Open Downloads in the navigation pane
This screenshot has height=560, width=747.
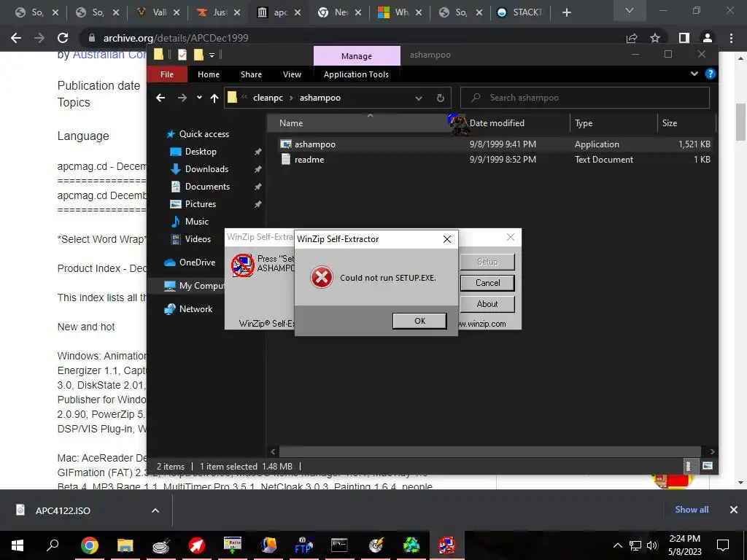click(206, 169)
